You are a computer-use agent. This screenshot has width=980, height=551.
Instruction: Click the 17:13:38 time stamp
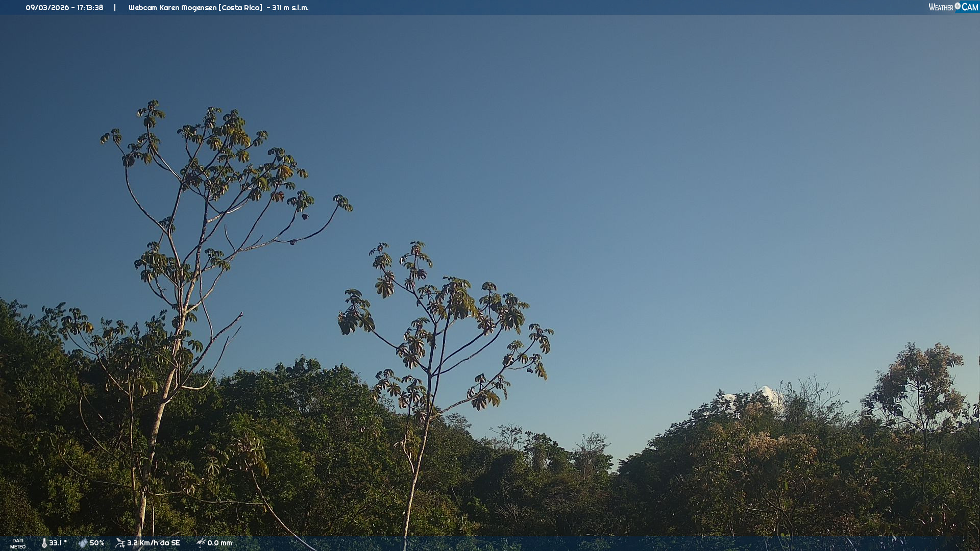point(90,8)
